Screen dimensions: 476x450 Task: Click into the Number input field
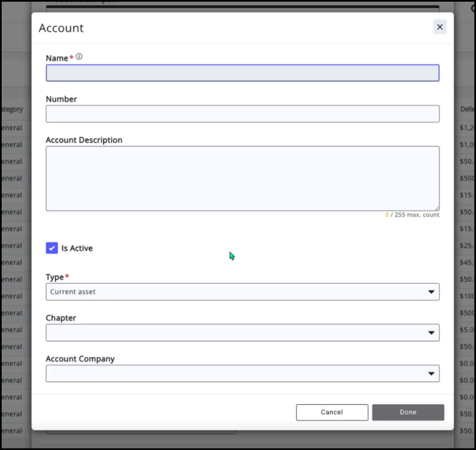pos(242,114)
